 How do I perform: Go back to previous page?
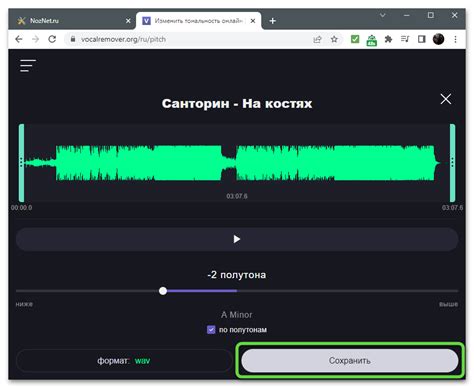point(19,39)
